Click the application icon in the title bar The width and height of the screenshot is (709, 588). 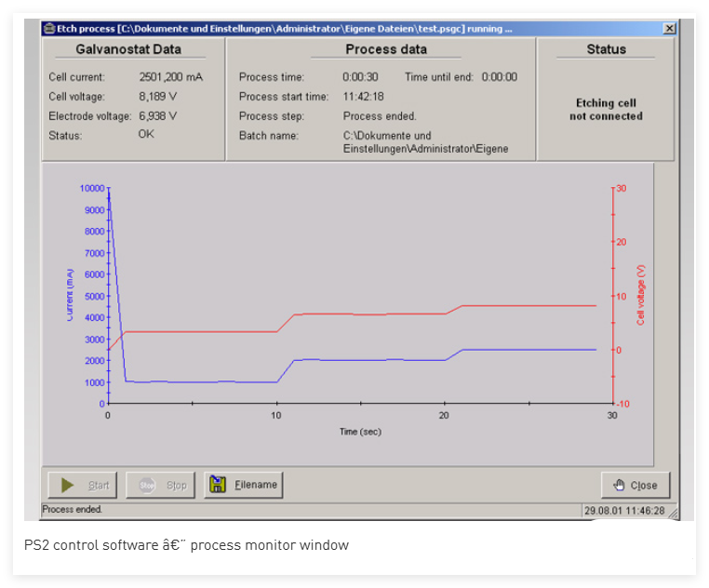49,29
